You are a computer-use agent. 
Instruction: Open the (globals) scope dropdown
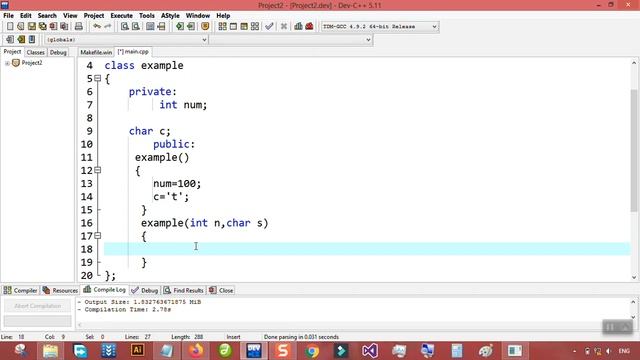pos(126,40)
